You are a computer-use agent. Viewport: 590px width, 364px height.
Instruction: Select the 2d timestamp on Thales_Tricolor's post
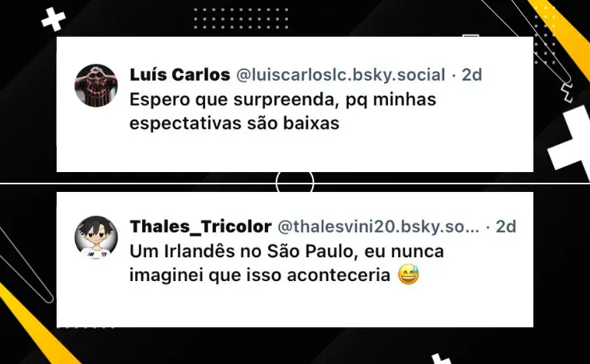505,227
